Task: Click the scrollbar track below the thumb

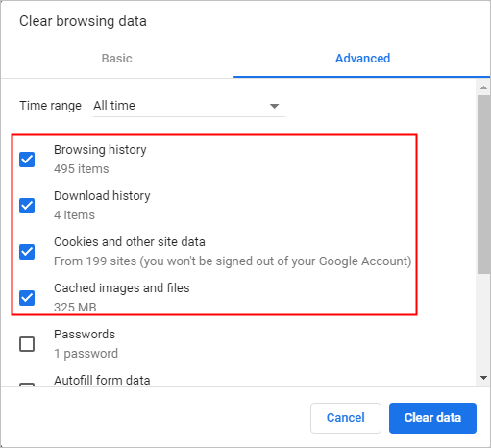Action: pyautogui.click(x=483, y=322)
